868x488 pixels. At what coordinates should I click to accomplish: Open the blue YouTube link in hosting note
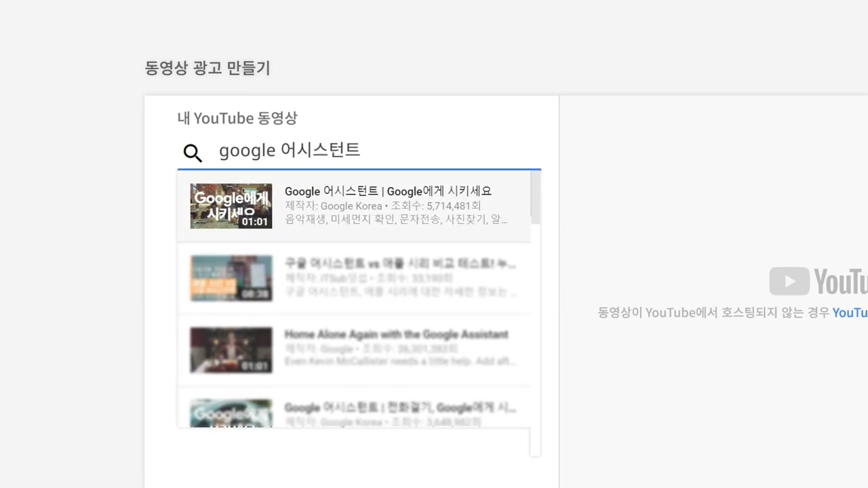click(x=850, y=312)
